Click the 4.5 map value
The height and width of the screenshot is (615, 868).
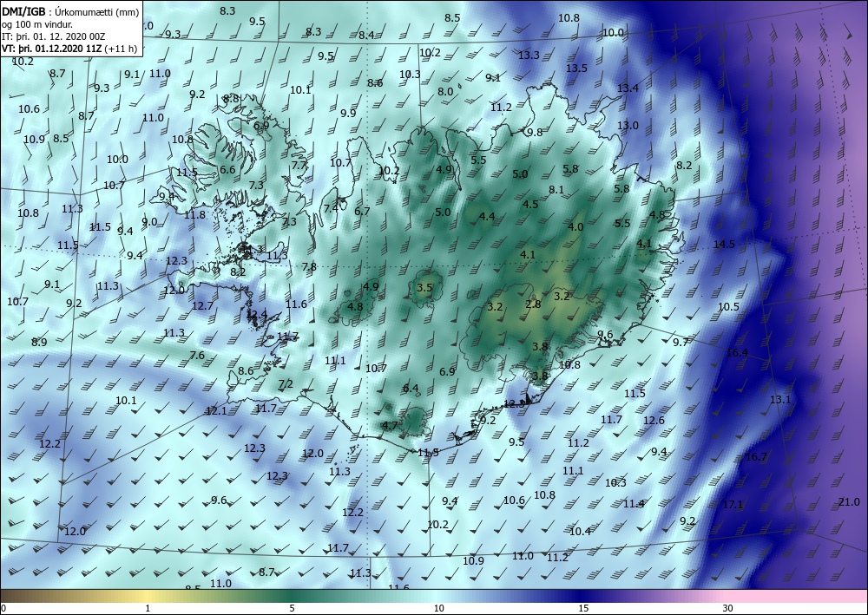point(530,204)
